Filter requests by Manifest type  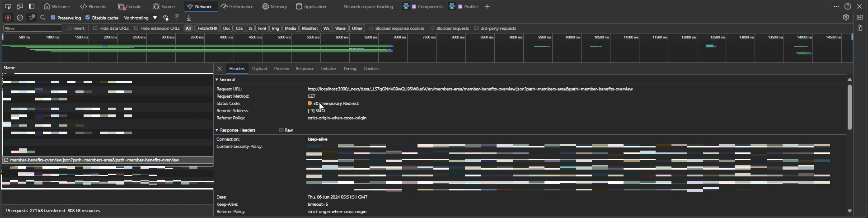310,28
